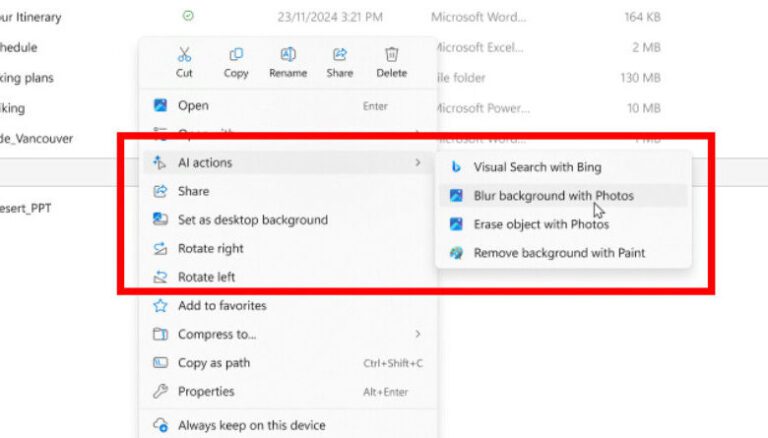
Task: Click the Share icon in top row
Action: coord(339,54)
